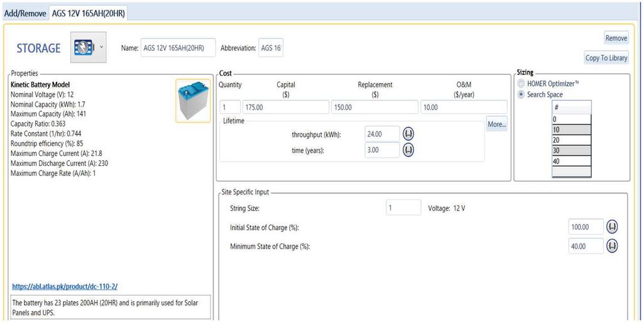This screenshot has height=324, width=644.
Task: Open sensitivity button for Minimum State of Charge
Action: (x=612, y=246)
